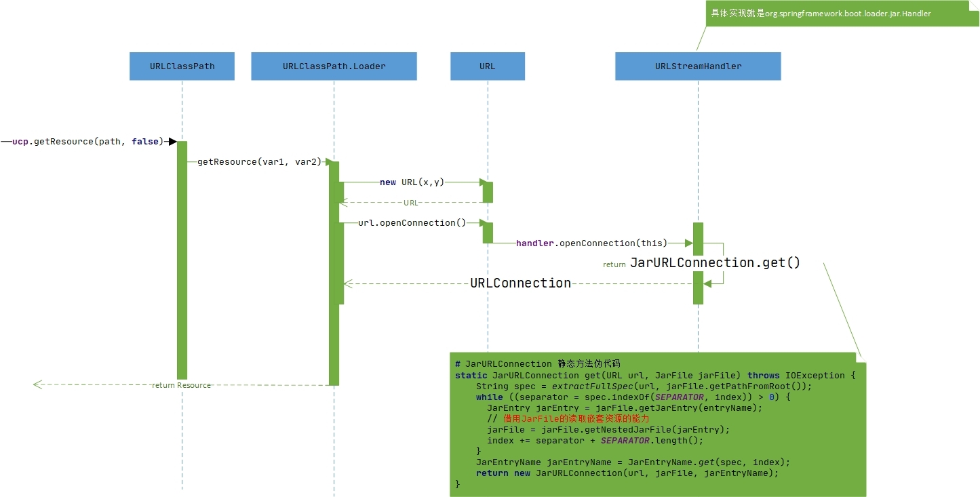Click the new URL(x,y) message label
Screen dimensions: 980x497
(412, 182)
